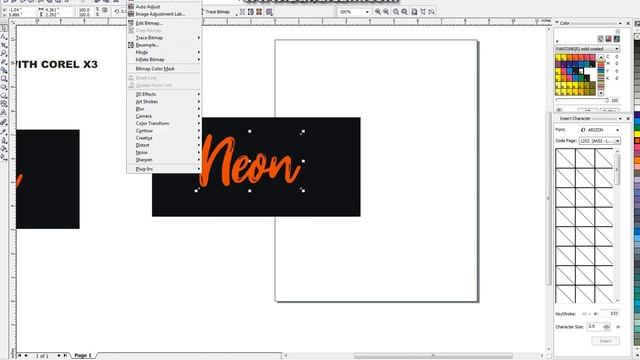Choose Edit Bitmap from the menu
Image resolution: width=640 pixels, height=360 pixels.
coord(164,23)
